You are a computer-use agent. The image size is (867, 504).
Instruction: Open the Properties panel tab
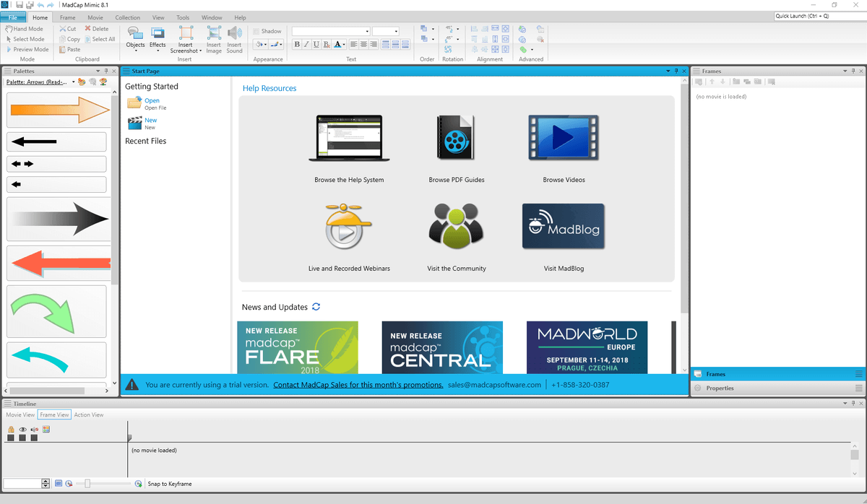(777, 388)
